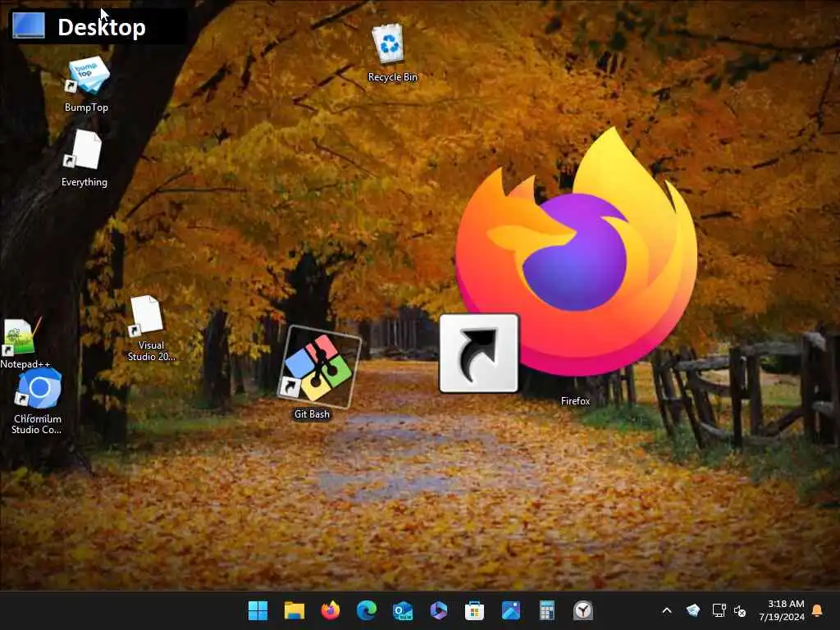The image size is (840, 630).
Task: Click the Recycle Bin text label
Action: (x=392, y=77)
